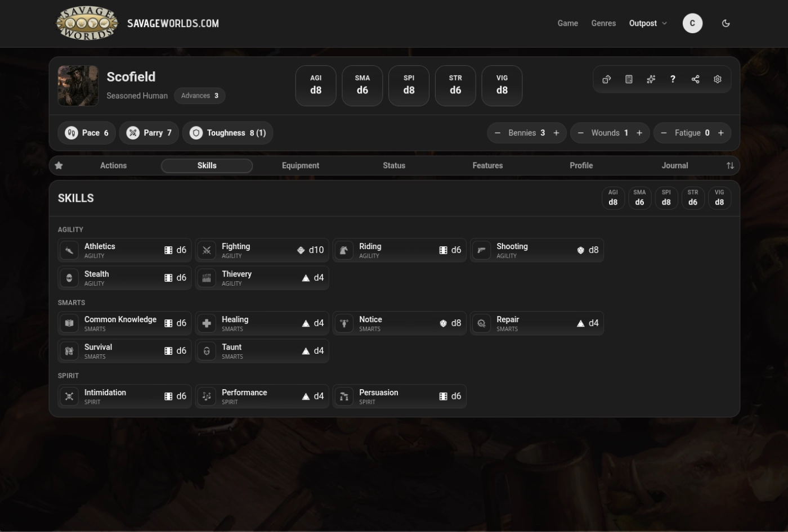Open the user avatar C menu
The height and width of the screenshot is (532, 788).
(x=692, y=23)
